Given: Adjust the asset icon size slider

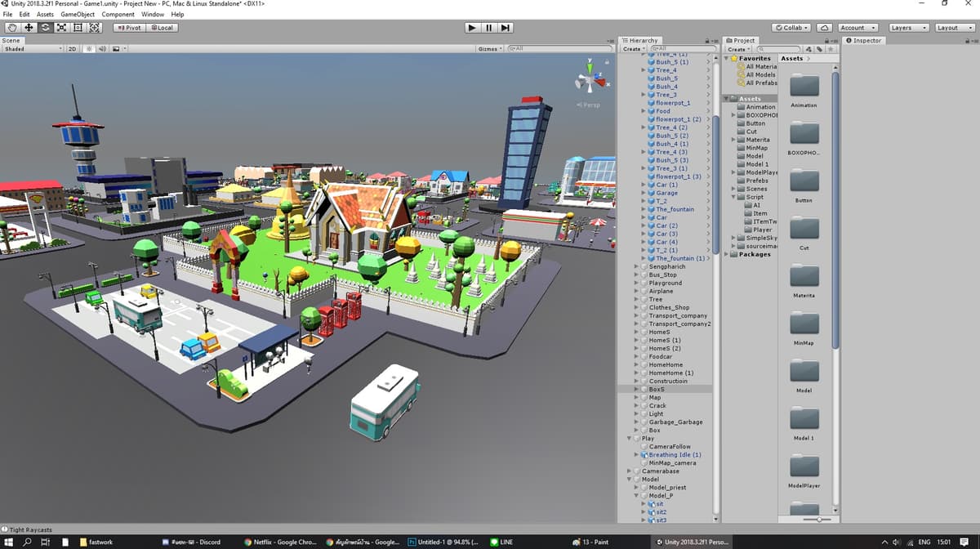Looking at the screenshot, I should (x=817, y=520).
